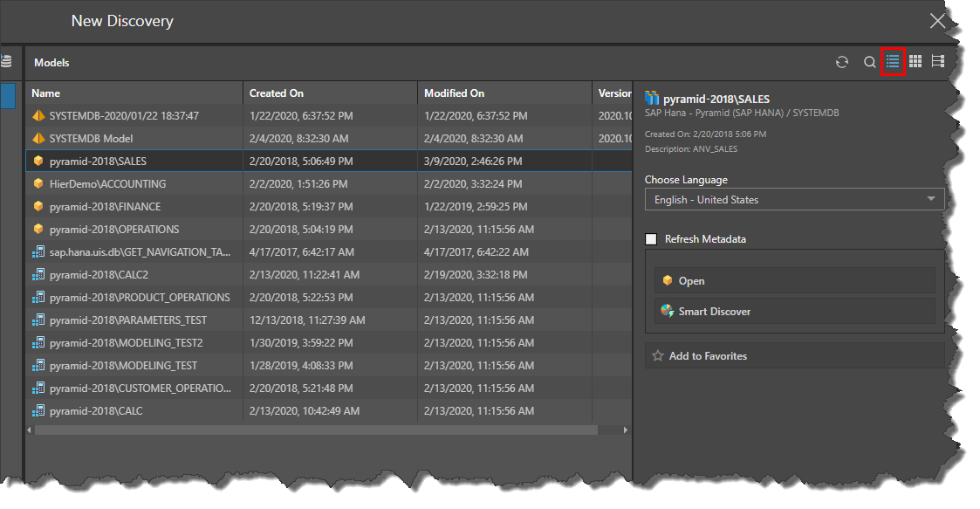Click the Open button
980x509 pixels.
click(794, 281)
